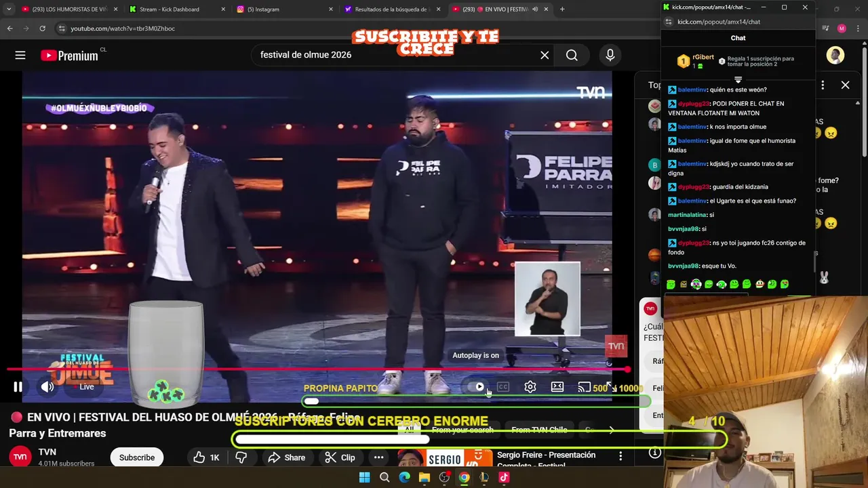Open the TVN channel name link
The width and height of the screenshot is (868, 488).
[x=47, y=452]
